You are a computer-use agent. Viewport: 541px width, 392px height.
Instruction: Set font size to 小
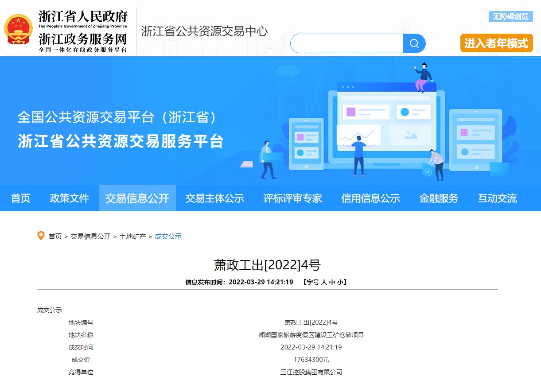click(340, 282)
